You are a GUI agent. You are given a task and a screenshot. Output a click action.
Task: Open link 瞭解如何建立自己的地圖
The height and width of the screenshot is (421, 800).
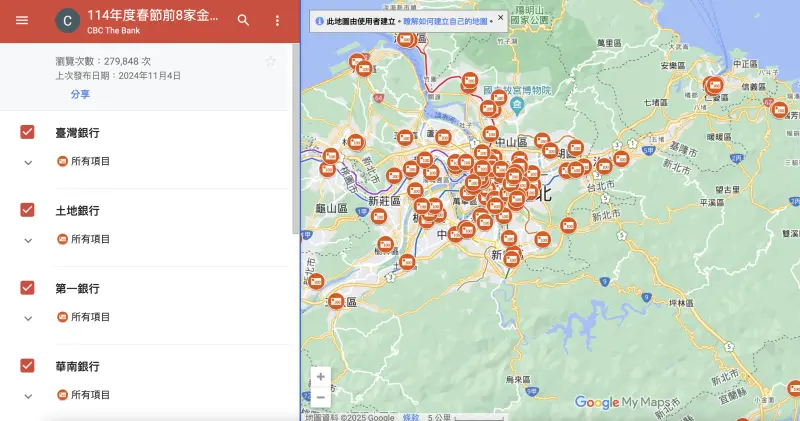point(445,21)
